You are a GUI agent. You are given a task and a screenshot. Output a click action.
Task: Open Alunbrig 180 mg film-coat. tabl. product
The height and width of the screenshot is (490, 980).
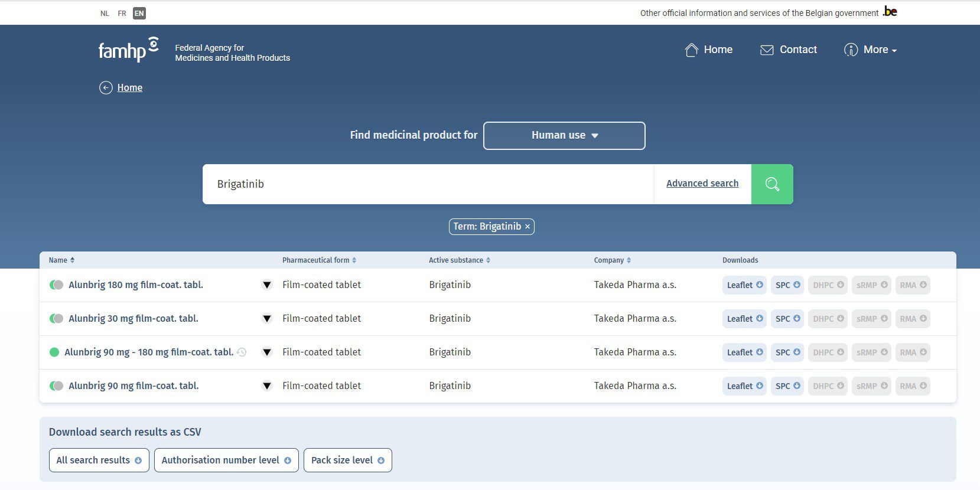coord(136,285)
